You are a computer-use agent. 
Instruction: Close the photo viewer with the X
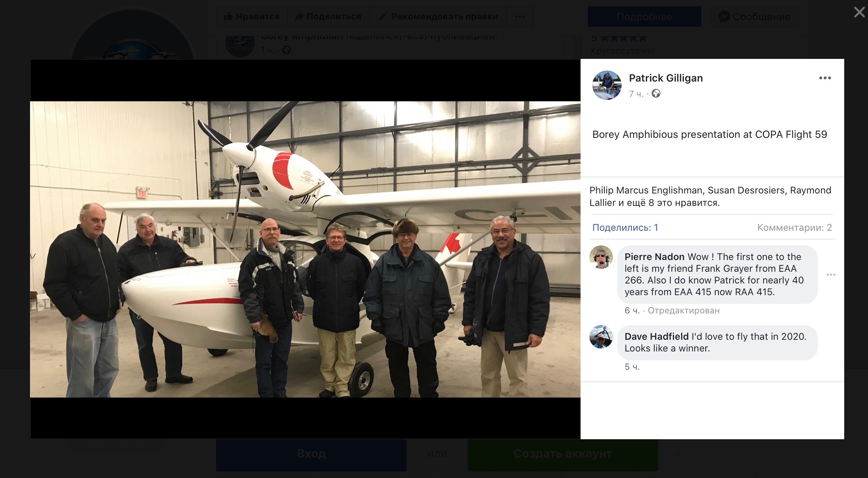(x=859, y=12)
